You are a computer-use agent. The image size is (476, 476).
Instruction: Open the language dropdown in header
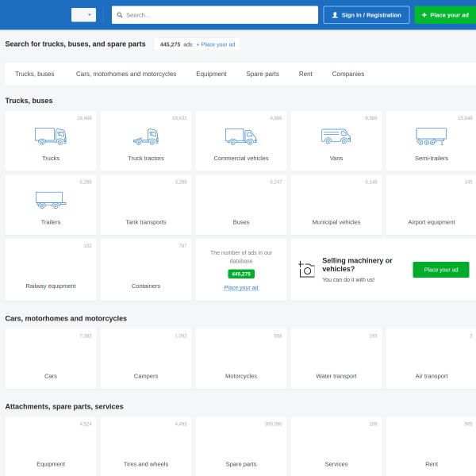(x=83, y=15)
